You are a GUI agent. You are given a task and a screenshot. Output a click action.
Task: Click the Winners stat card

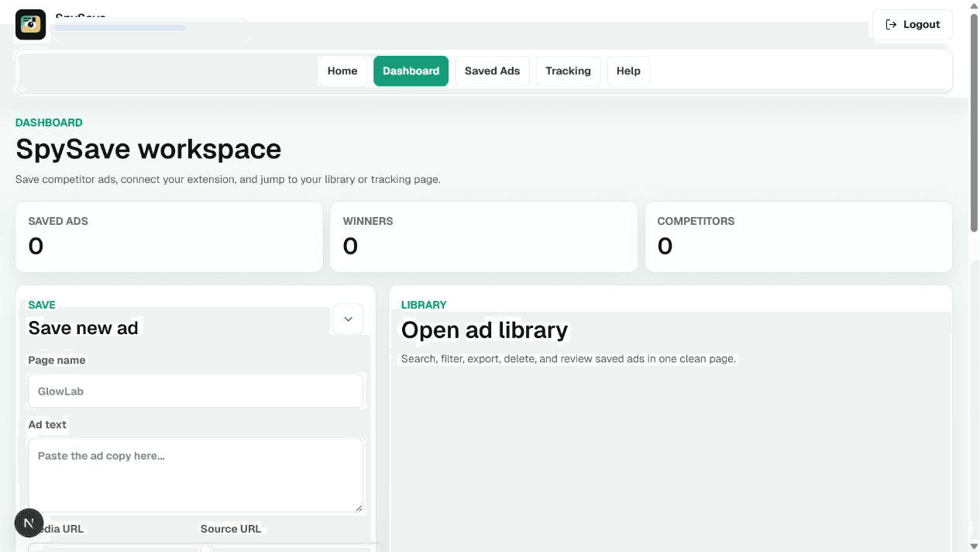(483, 237)
